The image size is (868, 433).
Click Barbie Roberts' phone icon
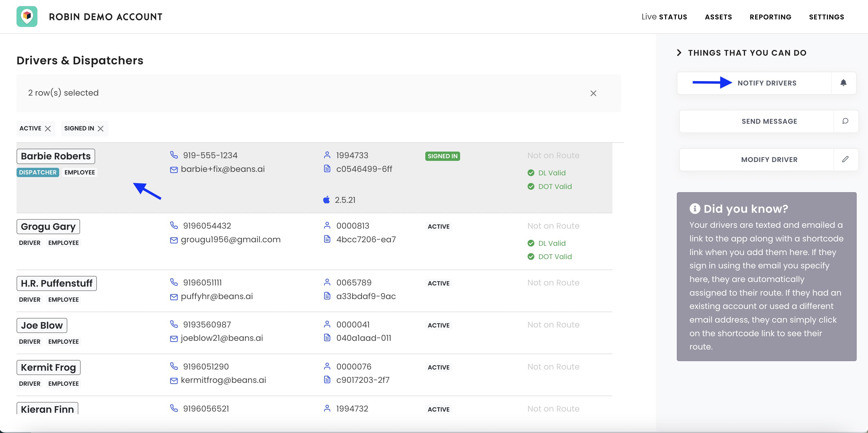click(174, 155)
